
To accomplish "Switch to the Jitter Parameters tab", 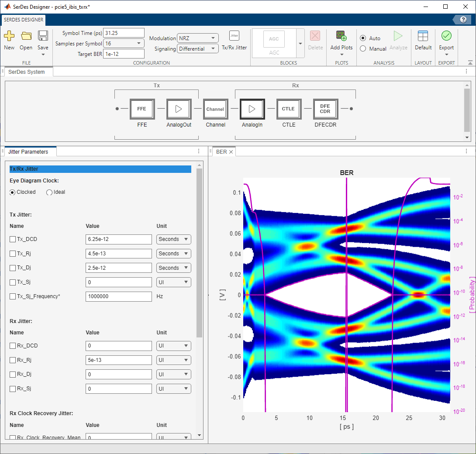I will pos(28,151).
